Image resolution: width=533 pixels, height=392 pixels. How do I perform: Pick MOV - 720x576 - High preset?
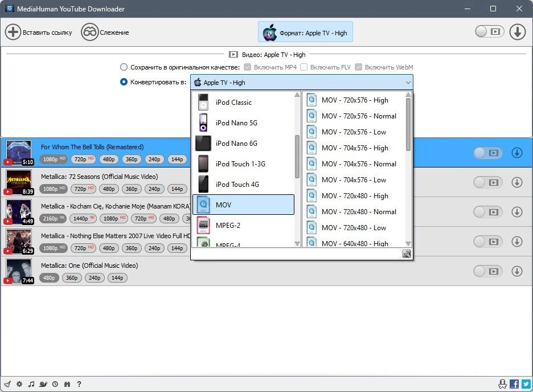pyautogui.click(x=354, y=100)
